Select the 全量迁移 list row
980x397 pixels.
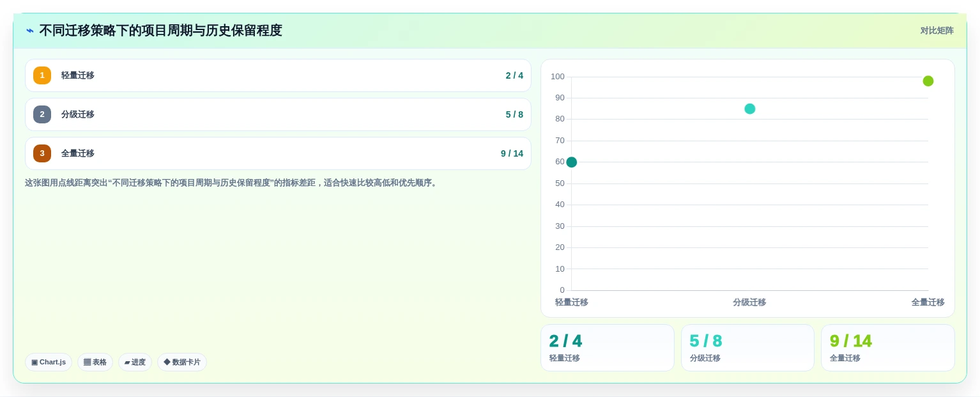278,153
